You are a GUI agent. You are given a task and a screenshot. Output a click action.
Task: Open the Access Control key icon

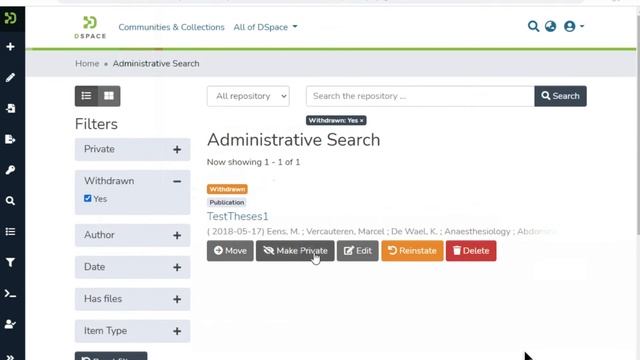tap(10, 170)
